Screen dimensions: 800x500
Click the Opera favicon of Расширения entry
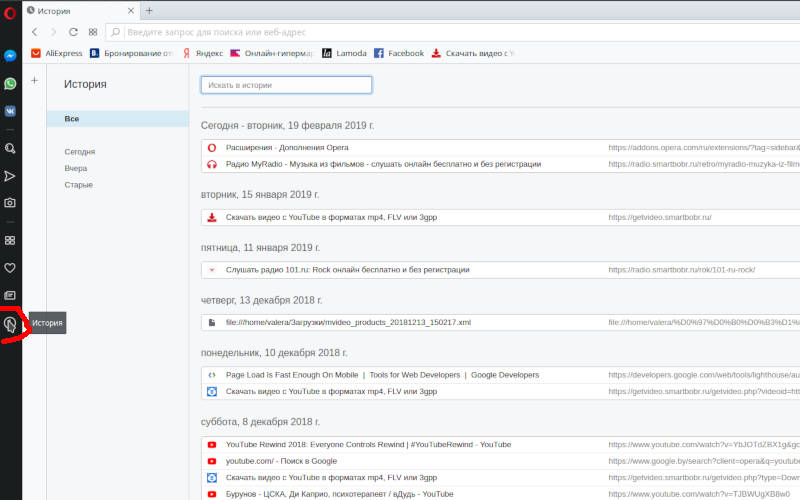212,147
